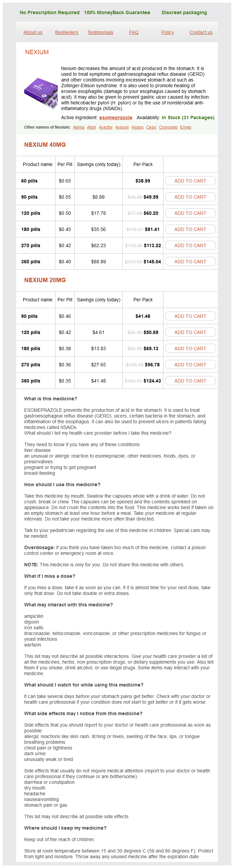Follow the esomeprazole active ingredient link
Screen dimensions: 234x868
(115, 118)
